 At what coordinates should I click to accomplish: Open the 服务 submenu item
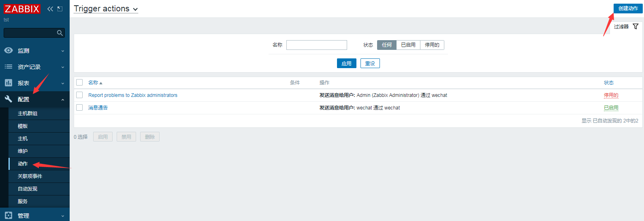39,202
